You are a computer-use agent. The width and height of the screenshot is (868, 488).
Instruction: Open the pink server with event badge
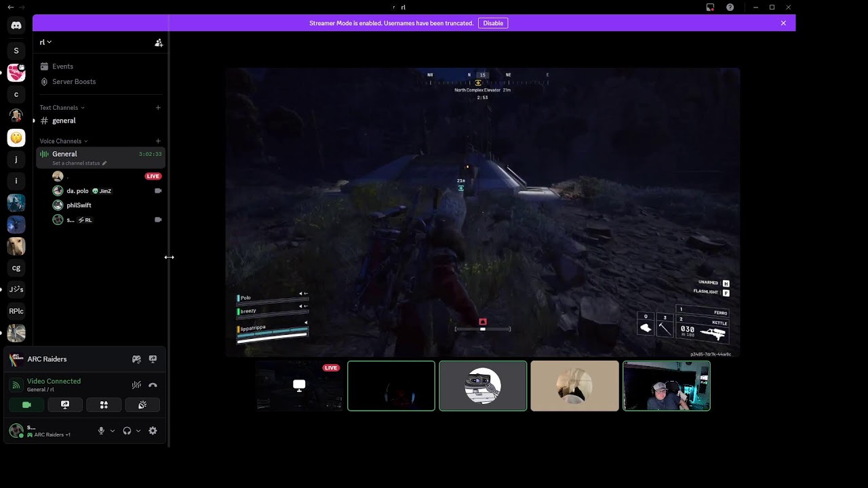coord(16,73)
